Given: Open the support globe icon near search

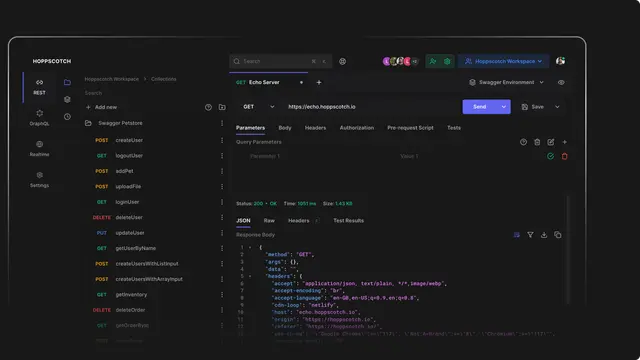Looking at the screenshot, I should (x=342, y=61).
